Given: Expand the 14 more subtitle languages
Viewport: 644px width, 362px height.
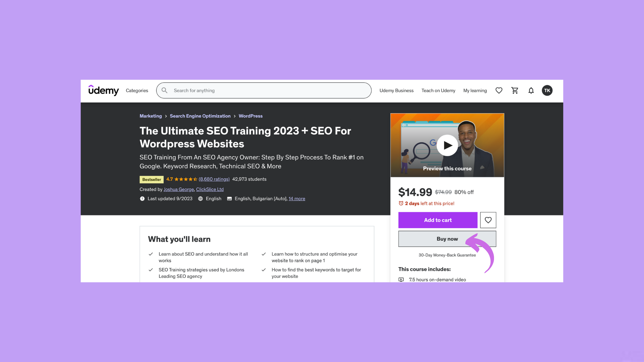Looking at the screenshot, I should pyautogui.click(x=296, y=199).
